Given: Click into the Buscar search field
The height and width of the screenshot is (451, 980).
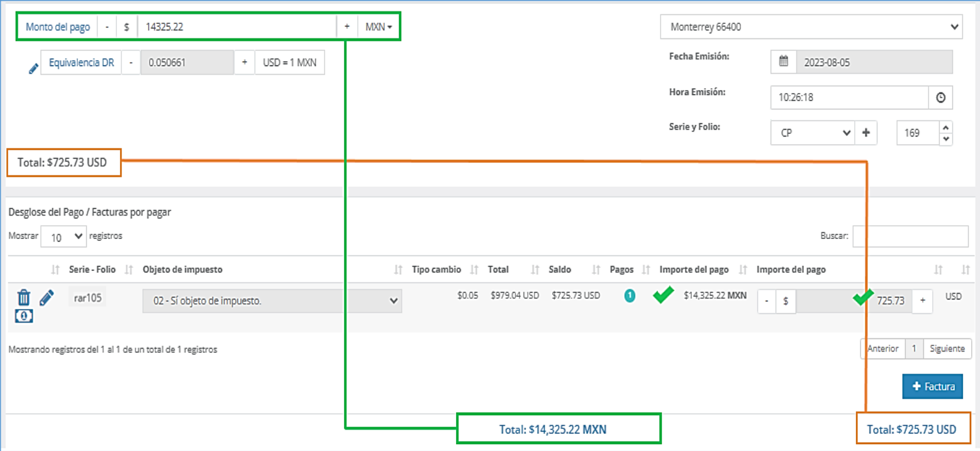Looking at the screenshot, I should pos(910,237).
